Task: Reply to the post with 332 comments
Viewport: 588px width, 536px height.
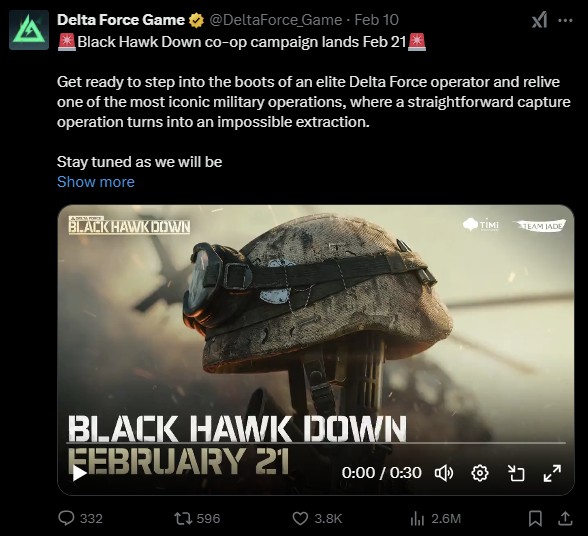Action: pyautogui.click(x=81, y=518)
